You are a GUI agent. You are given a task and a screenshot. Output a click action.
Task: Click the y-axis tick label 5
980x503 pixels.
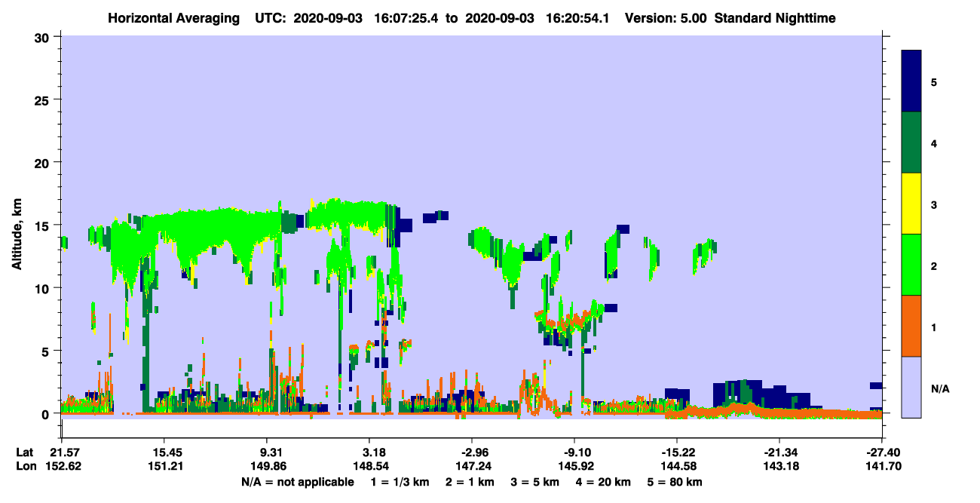(x=47, y=351)
